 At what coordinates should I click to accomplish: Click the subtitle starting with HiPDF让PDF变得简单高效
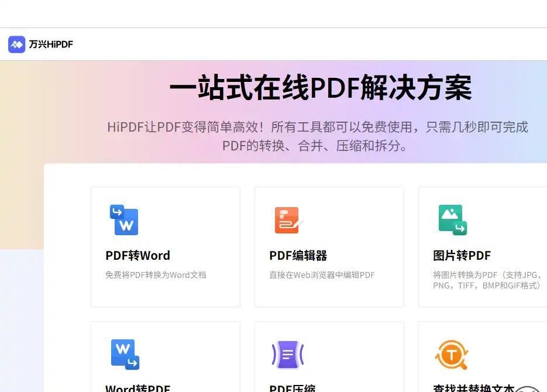tap(318, 127)
